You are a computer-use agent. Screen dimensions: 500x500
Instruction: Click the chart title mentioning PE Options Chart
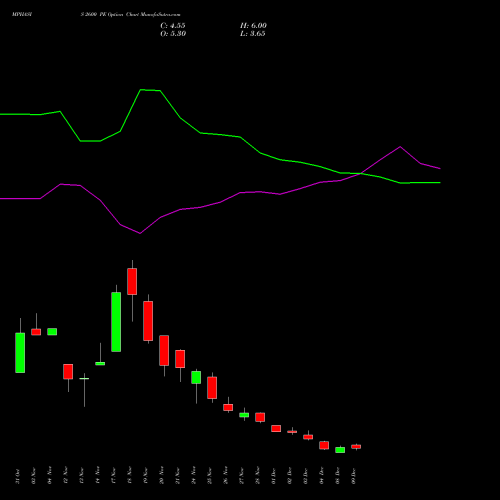click(130, 15)
